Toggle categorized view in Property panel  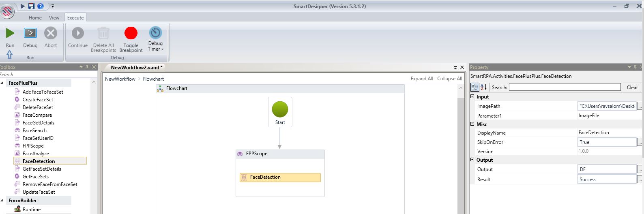tap(475, 87)
